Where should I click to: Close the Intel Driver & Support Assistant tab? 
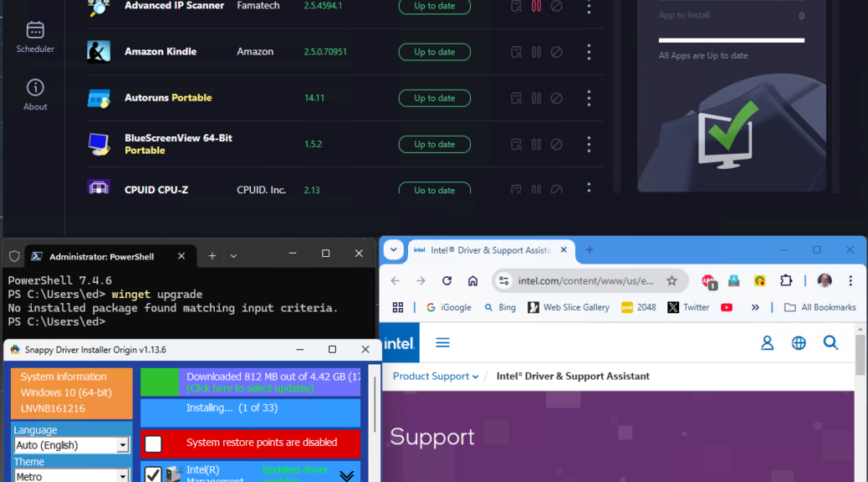click(x=564, y=250)
